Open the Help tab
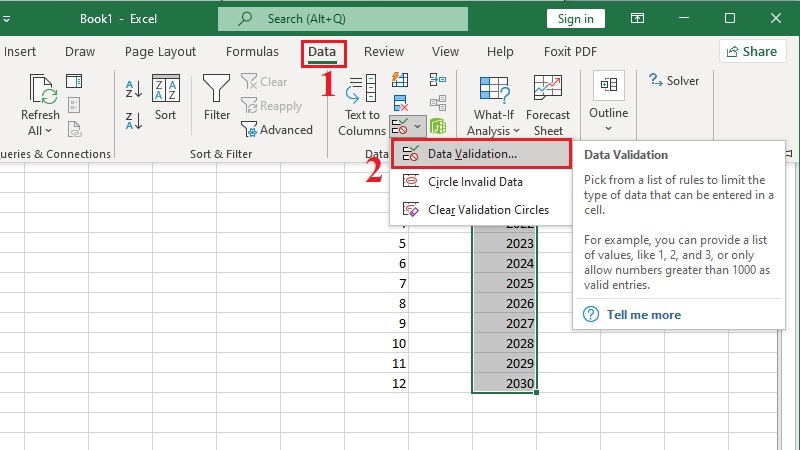 click(x=500, y=52)
